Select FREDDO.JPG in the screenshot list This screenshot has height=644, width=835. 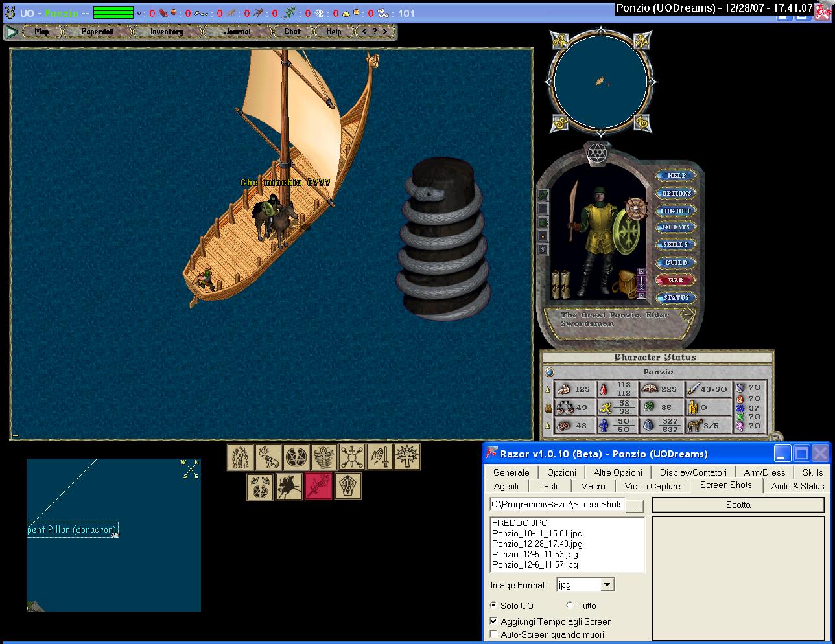coord(520,523)
